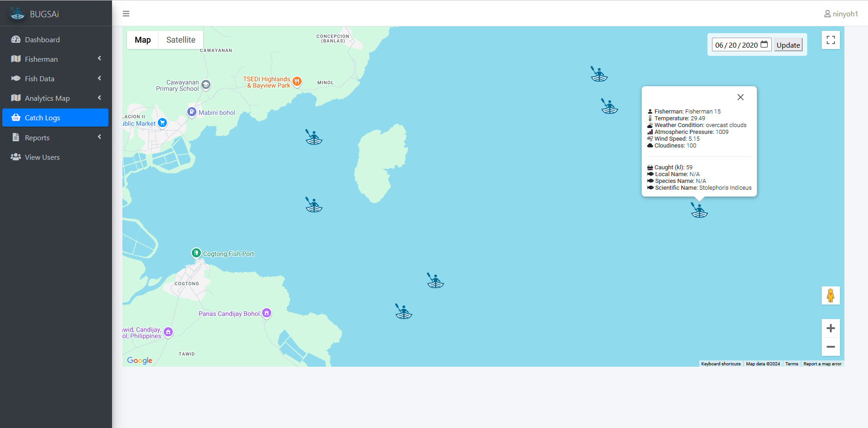Zoom in on the map

830,328
